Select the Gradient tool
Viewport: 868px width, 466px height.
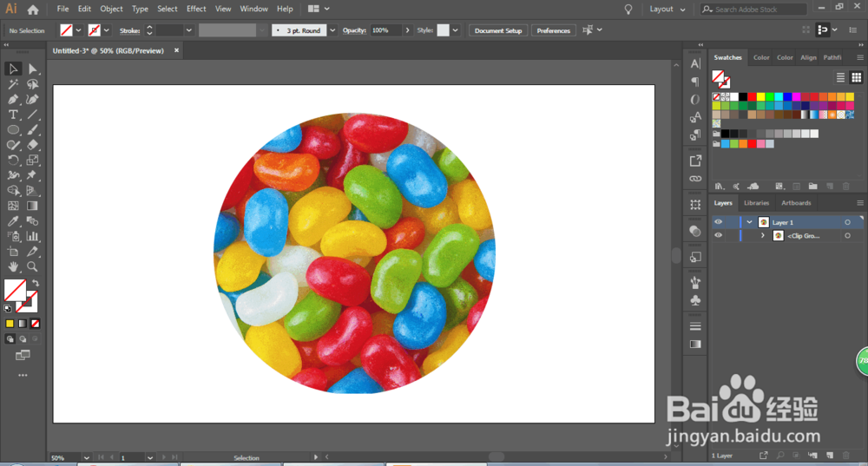pos(33,206)
